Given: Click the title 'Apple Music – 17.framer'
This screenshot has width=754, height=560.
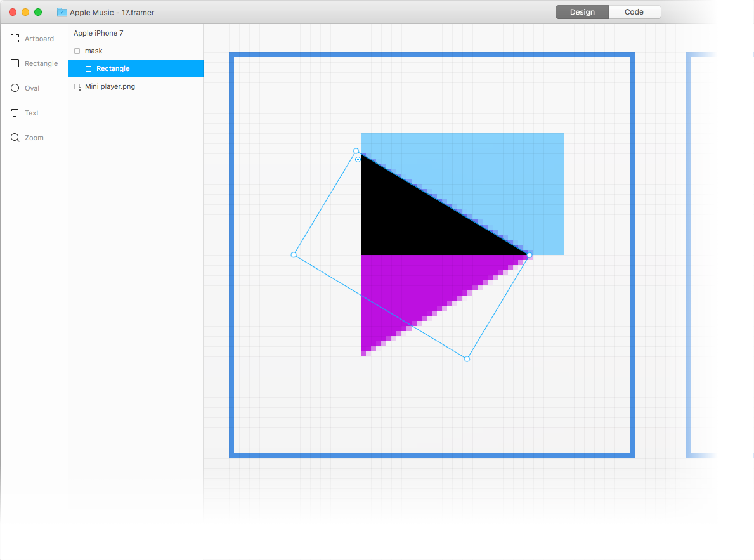Looking at the screenshot, I should click(x=112, y=13).
